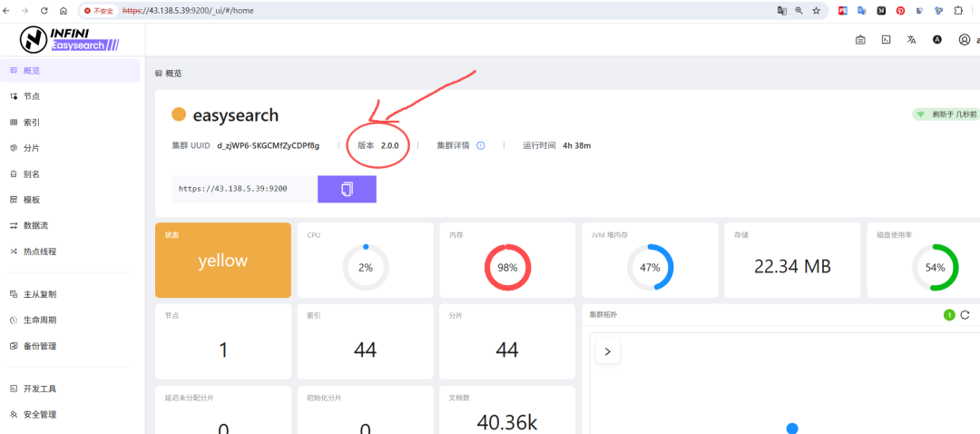Open the user account avatar icon

click(965, 39)
